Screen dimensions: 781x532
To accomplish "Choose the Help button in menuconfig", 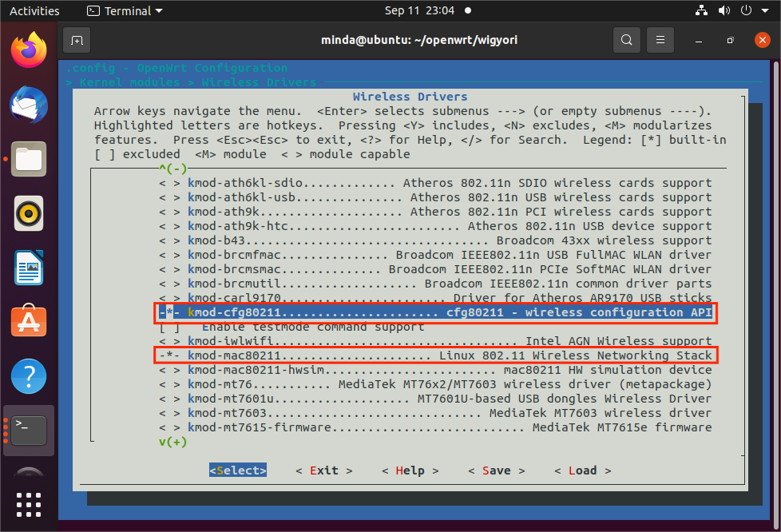I will pos(410,470).
